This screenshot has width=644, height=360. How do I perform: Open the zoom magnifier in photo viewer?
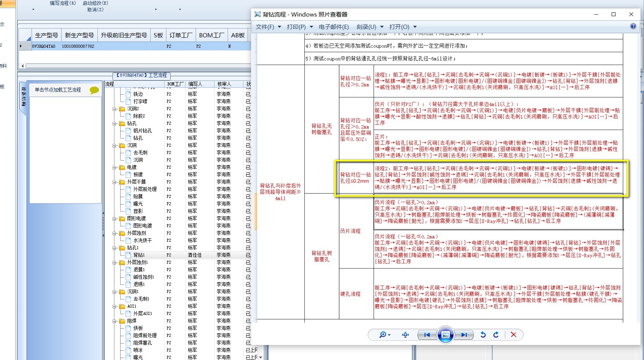pyautogui.click(x=382, y=335)
